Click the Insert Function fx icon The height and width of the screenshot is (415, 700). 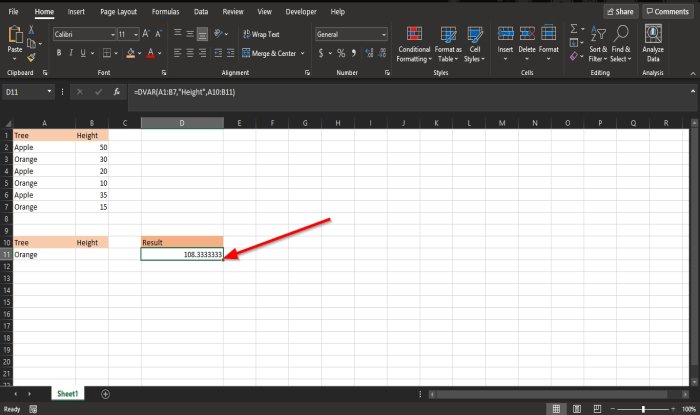116,91
